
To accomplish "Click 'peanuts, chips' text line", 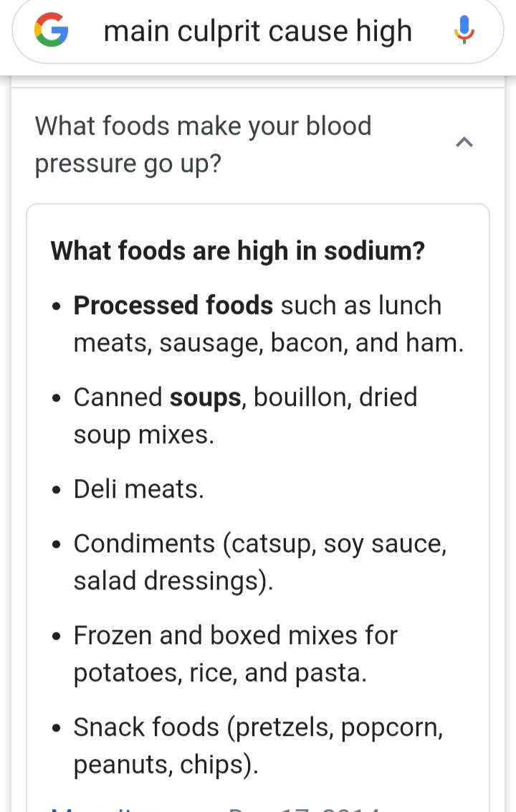I will click(x=166, y=765).
